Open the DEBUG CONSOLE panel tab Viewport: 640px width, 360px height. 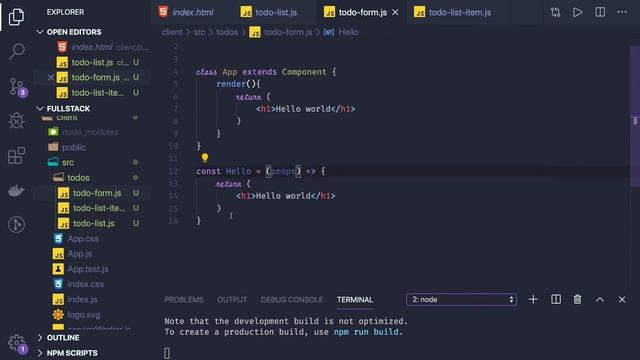click(x=292, y=300)
